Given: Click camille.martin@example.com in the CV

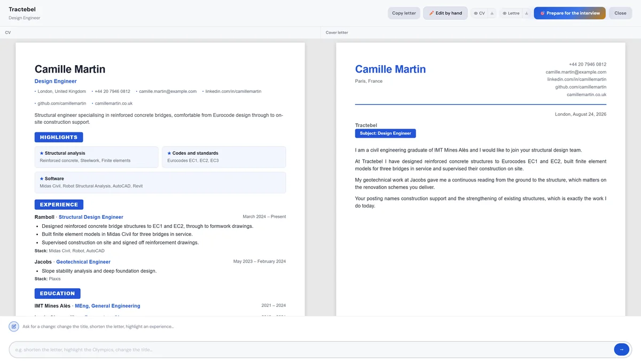Looking at the screenshot, I should [x=168, y=91].
